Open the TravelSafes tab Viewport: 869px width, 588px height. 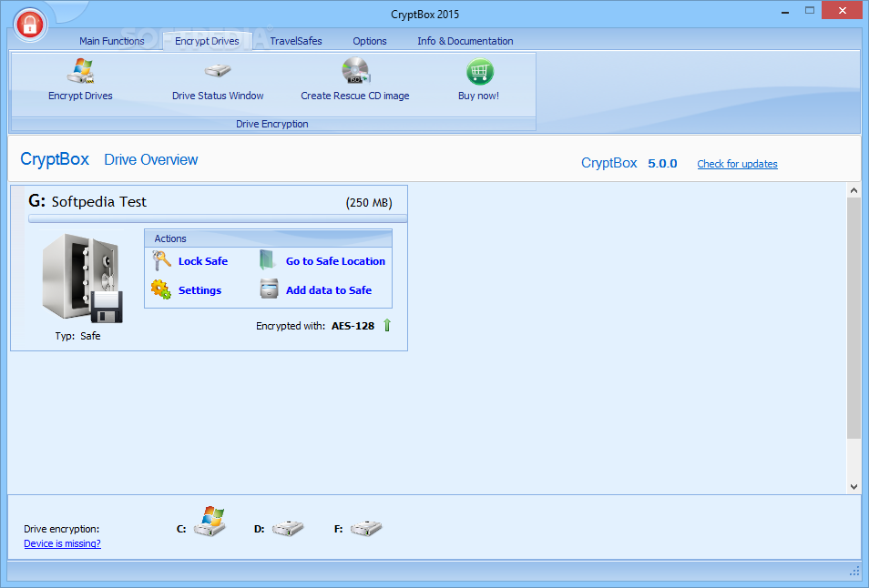coord(296,41)
